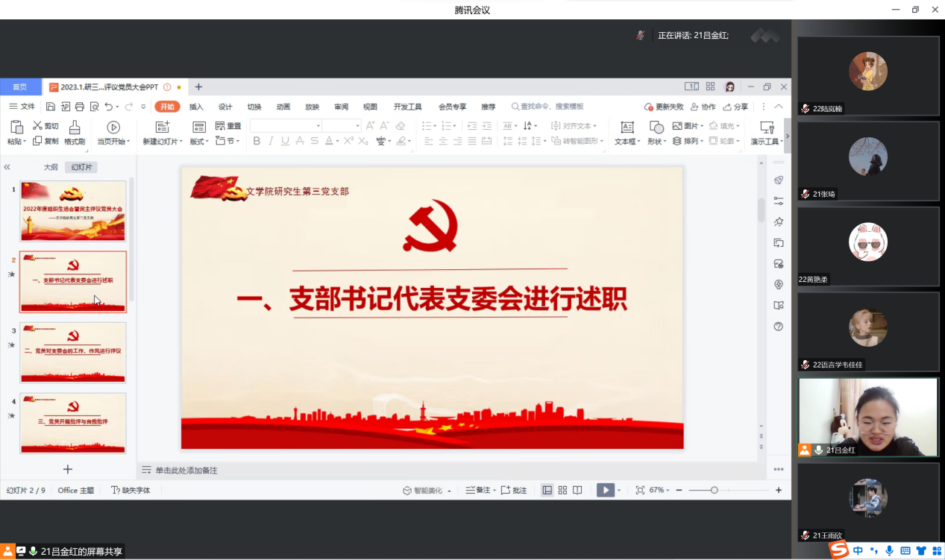Screen dimensions: 945x560
Task: Open reading view from the status bar
Action: pyautogui.click(x=577, y=490)
